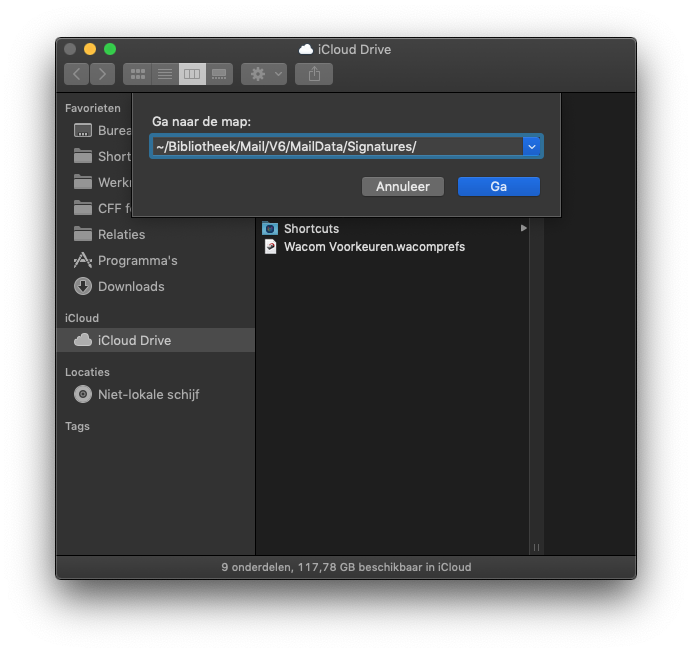Click the green zoom window button
The width and height of the screenshot is (692, 653).
[x=110, y=49]
